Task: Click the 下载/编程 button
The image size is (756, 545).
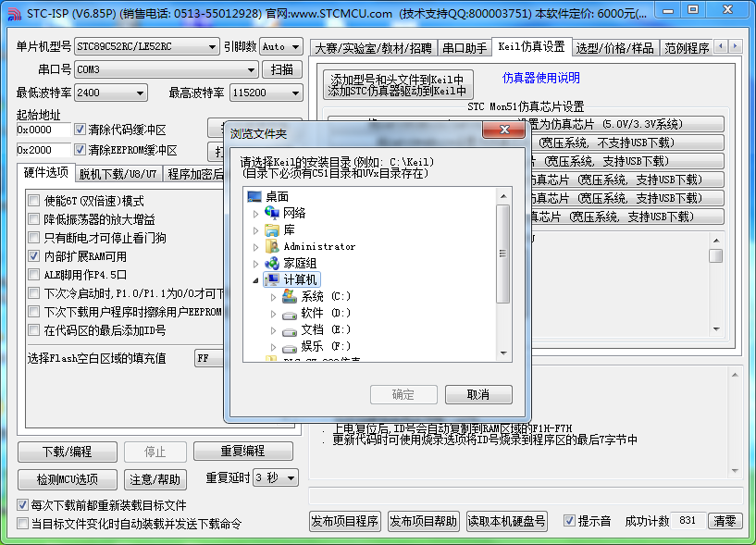Action: 67,452
